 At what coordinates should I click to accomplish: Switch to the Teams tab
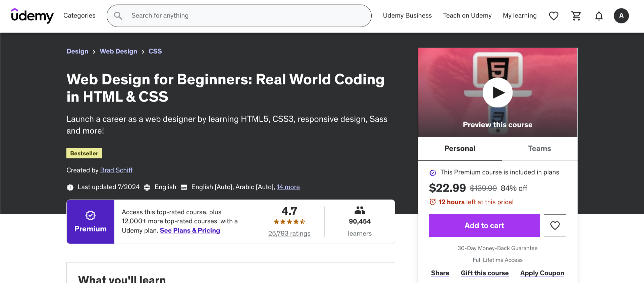click(539, 149)
